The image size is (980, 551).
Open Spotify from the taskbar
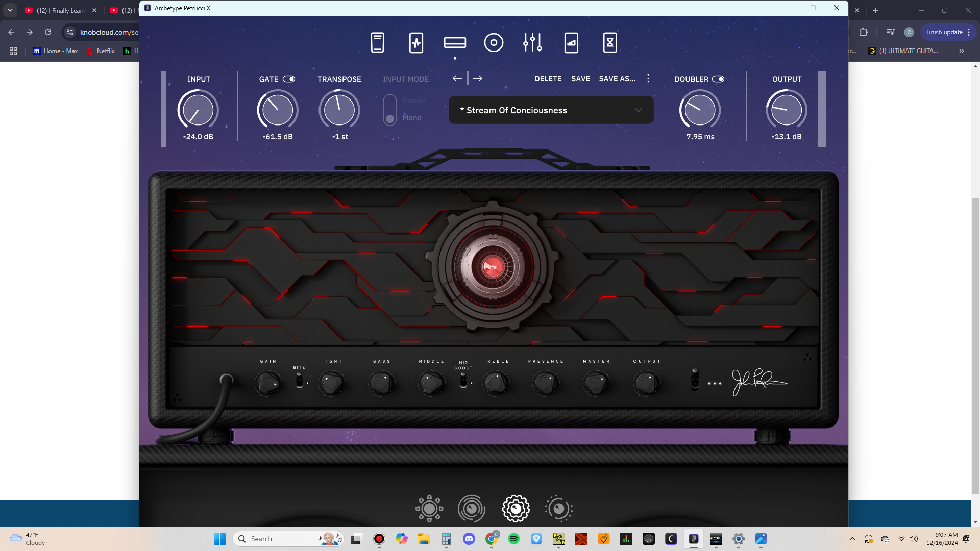point(514,539)
